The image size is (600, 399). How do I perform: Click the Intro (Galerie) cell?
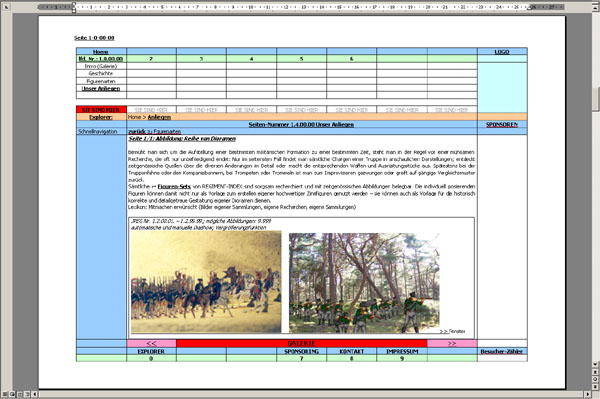(101, 66)
